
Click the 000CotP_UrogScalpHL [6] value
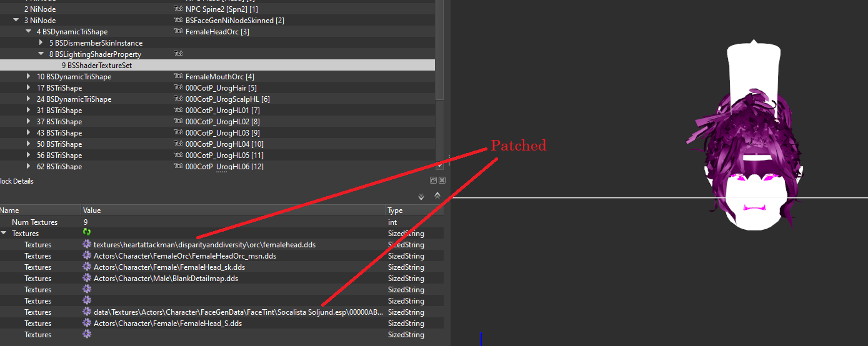(227, 99)
